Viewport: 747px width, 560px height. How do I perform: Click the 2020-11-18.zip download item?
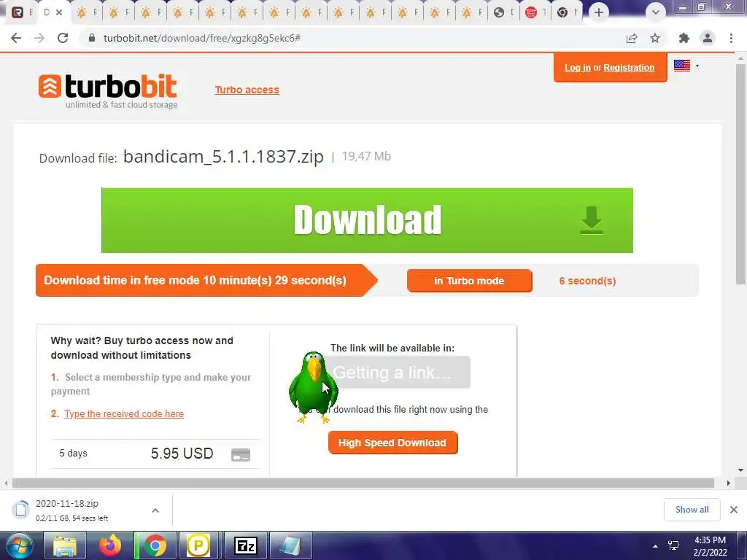click(86, 510)
